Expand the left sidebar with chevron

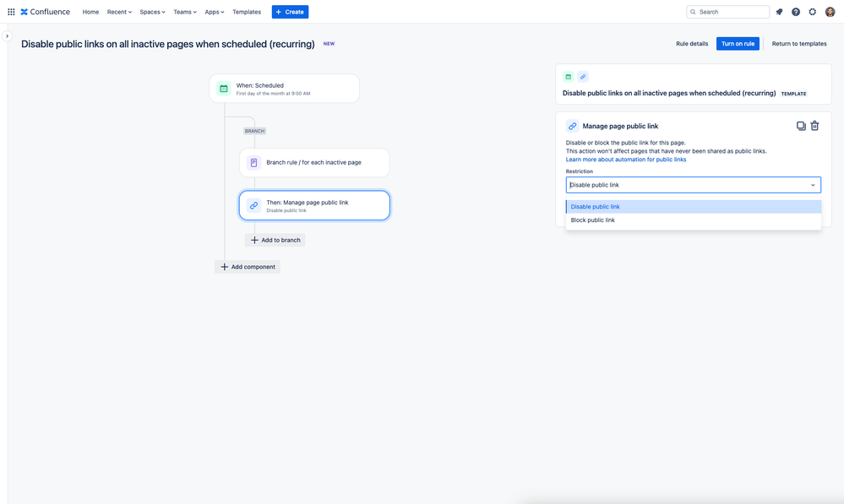click(7, 36)
